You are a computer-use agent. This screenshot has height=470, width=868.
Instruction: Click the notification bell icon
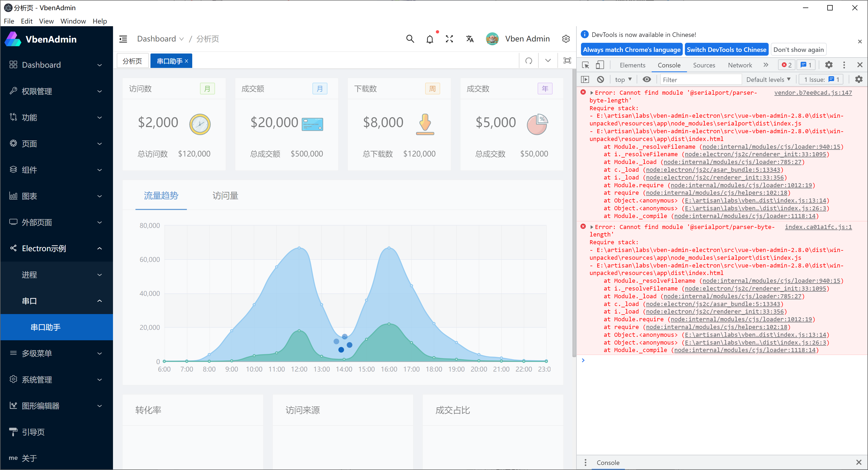tap(430, 39)
